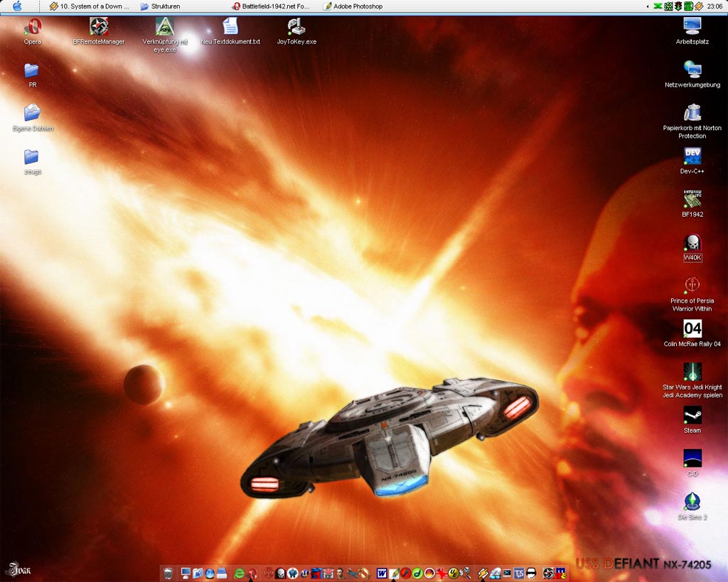Click the green X tray icon
Image resolution: width=728 pixels, height=582 pixels.
click(x=658, y=6)
